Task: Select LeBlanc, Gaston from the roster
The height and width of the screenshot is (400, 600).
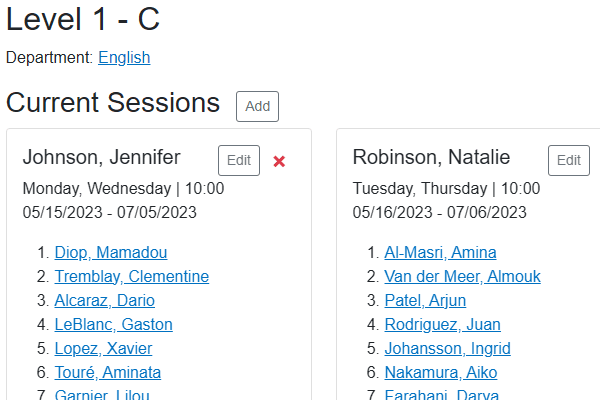Action: point(113,324)
